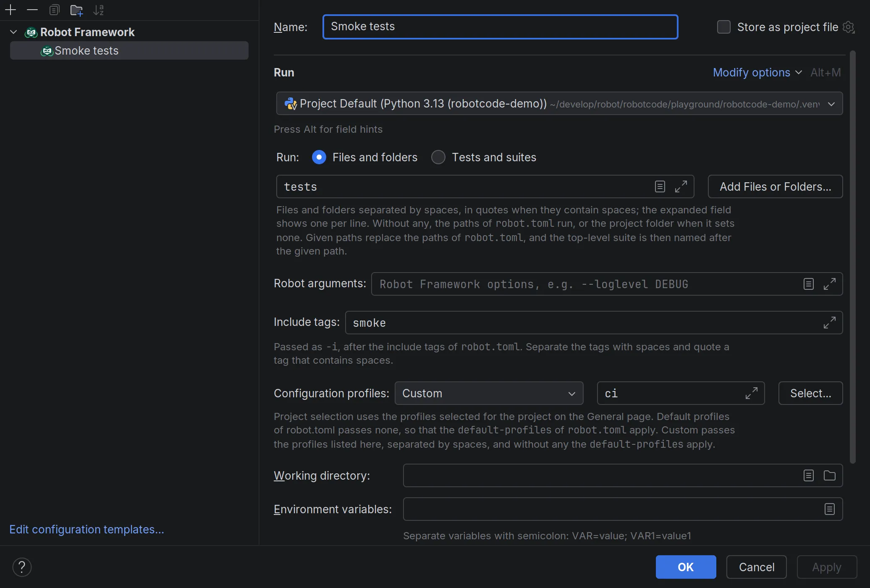Insert macro in Working directory field
The image size is (870, 588).
(809, 475)
